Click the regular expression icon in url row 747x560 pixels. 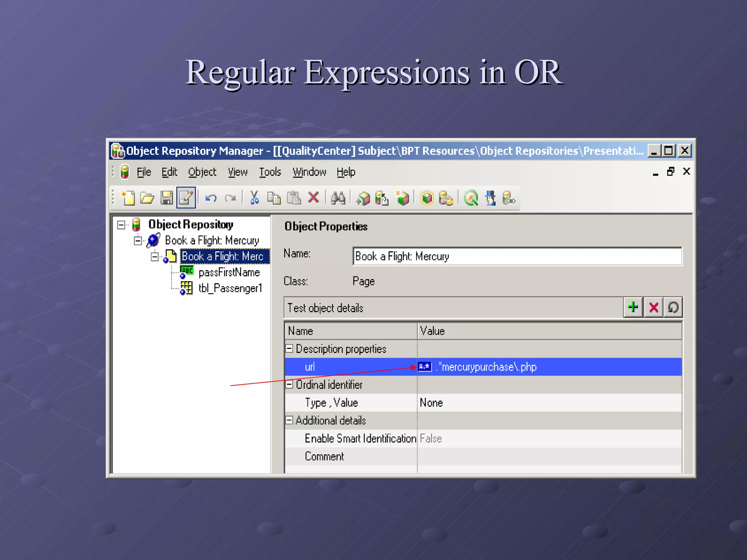point(425,366)
